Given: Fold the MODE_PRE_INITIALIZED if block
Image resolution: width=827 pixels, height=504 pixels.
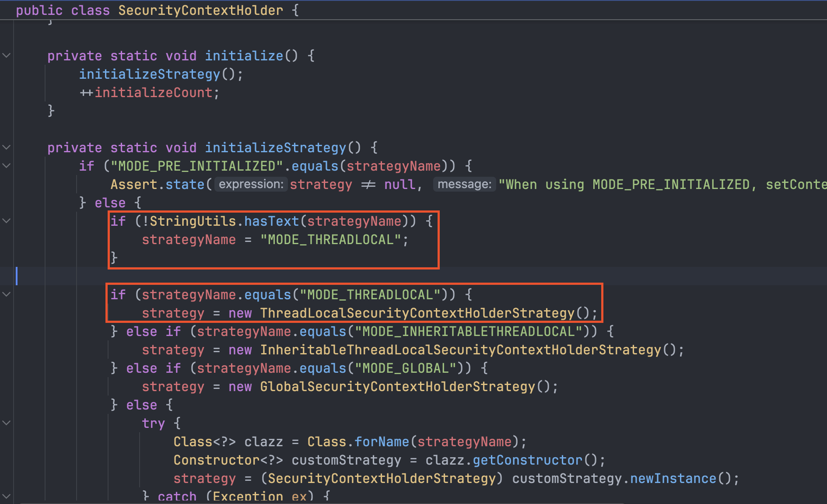Looking at the screenshot, I should point(7,166).
